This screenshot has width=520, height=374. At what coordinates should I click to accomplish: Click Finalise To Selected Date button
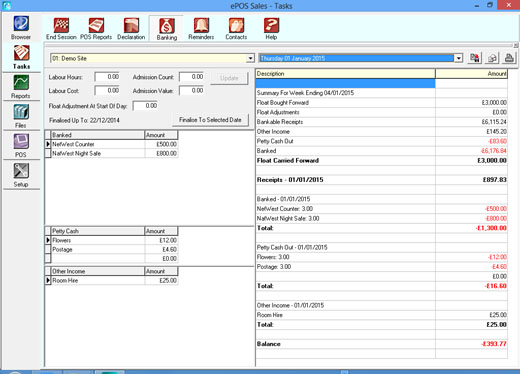(x=210, y=120)
